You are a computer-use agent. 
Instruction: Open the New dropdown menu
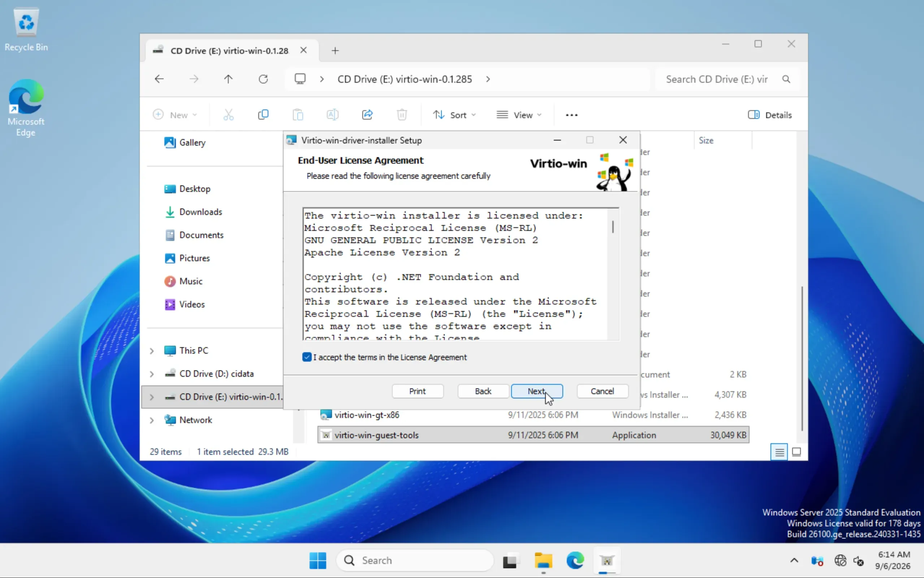[175, 115]
